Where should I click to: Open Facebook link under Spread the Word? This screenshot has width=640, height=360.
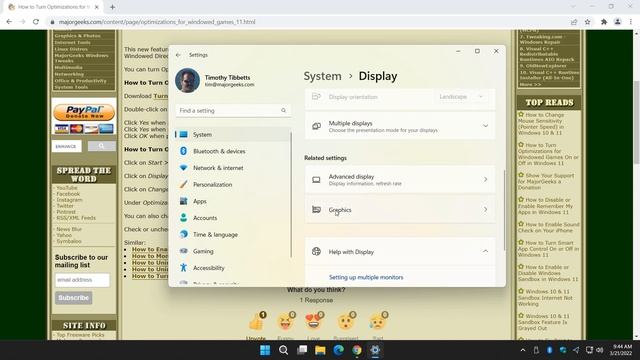(68, 194)
